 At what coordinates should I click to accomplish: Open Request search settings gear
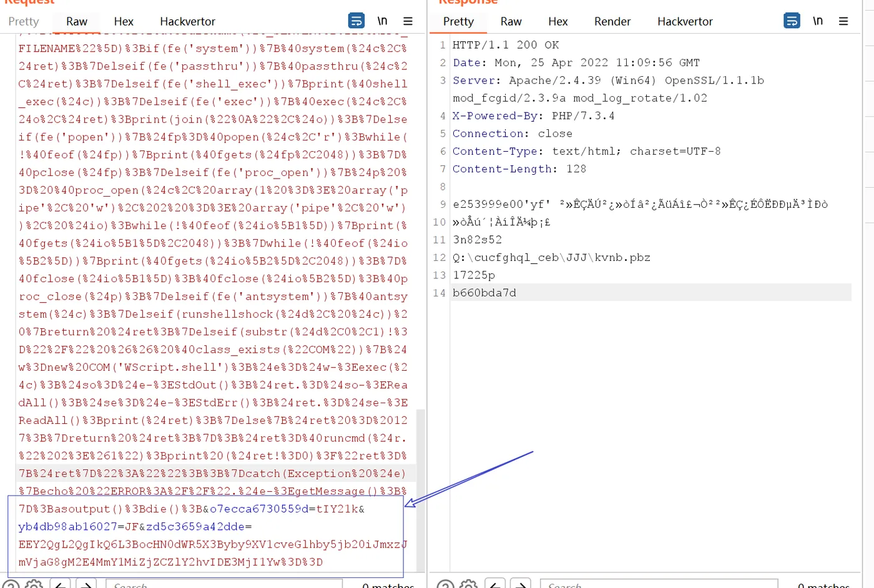(34, 585)
